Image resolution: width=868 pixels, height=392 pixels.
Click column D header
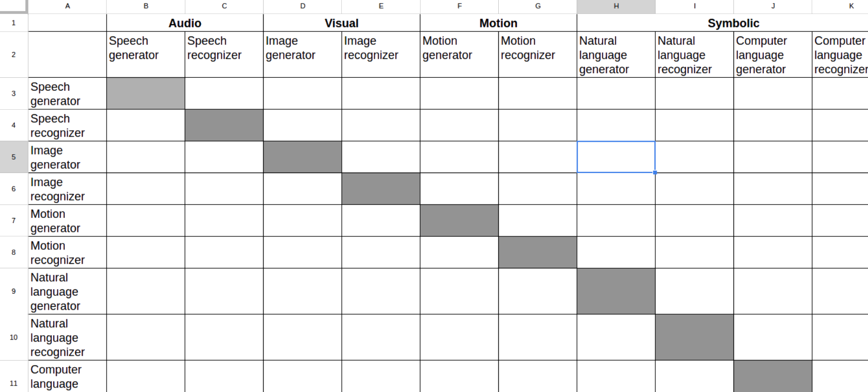[x=302, y=6]
